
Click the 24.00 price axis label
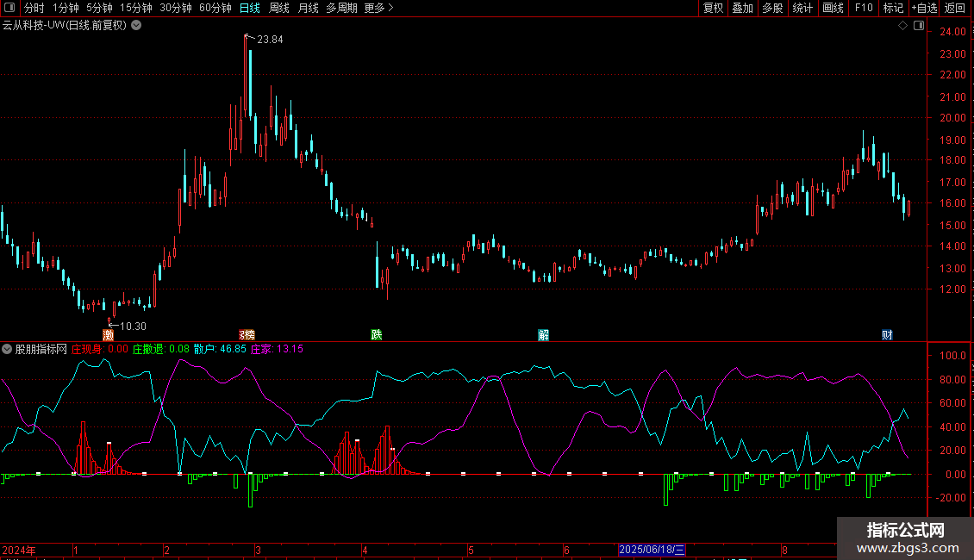click(x=952, y=32)
